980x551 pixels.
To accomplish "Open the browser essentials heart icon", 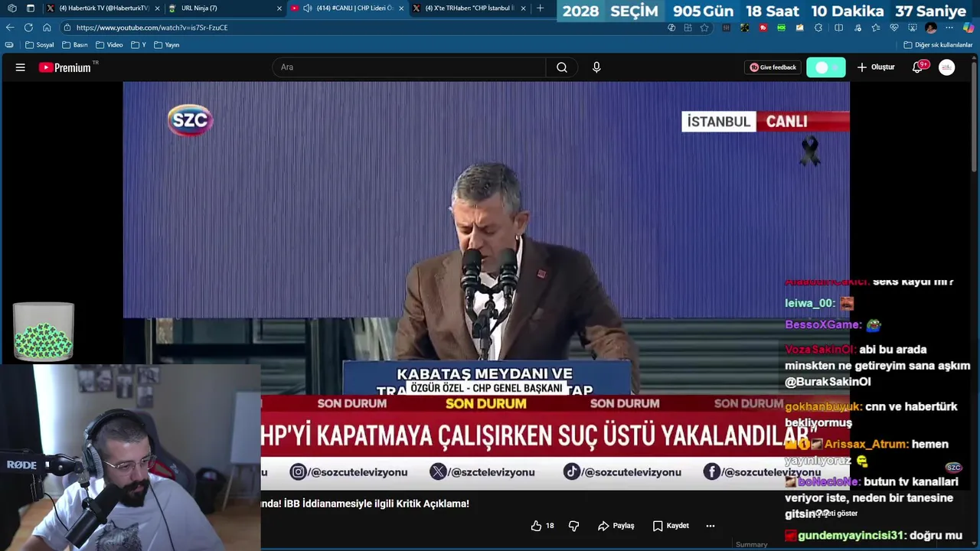I will [x=893, y=28].
